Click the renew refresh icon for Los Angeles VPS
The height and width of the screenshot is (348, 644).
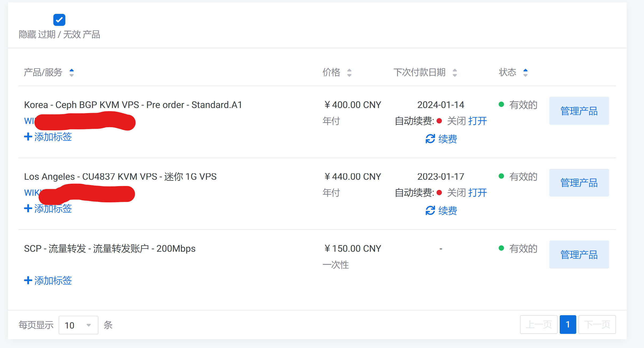pyautogui.click(x=430, y=211)
